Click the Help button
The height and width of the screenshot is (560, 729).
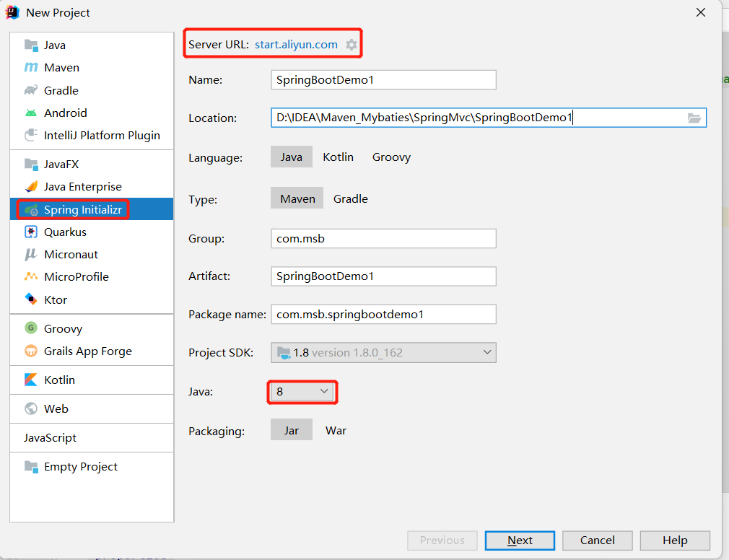[675, 541]
